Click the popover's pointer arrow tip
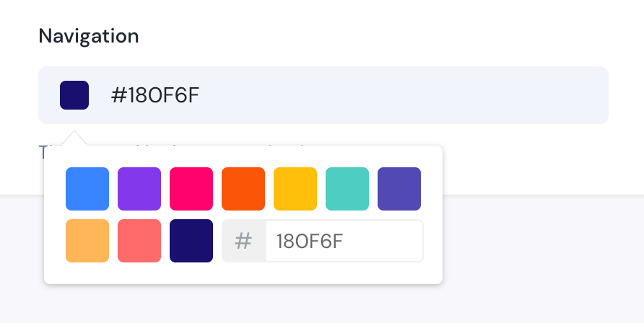The image size is (644, 323). tap(74, 133)
